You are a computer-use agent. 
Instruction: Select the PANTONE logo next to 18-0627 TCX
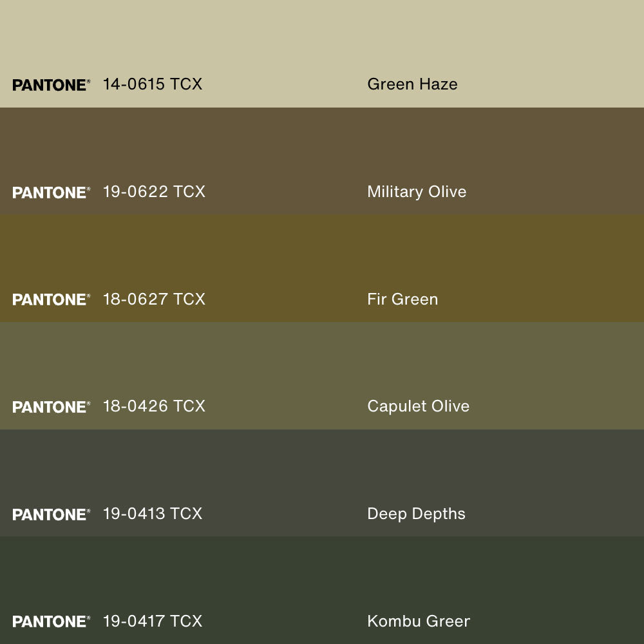51,299
